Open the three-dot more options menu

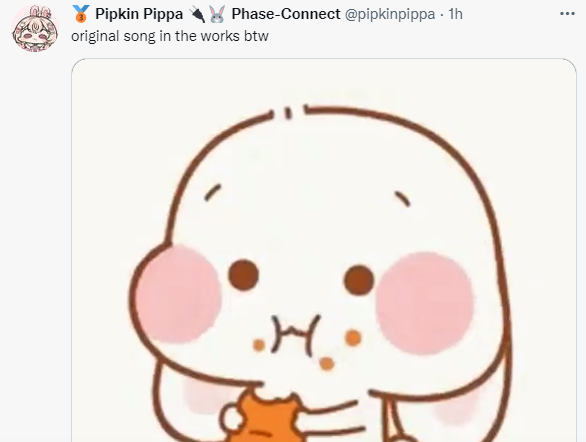click(567, 14)
